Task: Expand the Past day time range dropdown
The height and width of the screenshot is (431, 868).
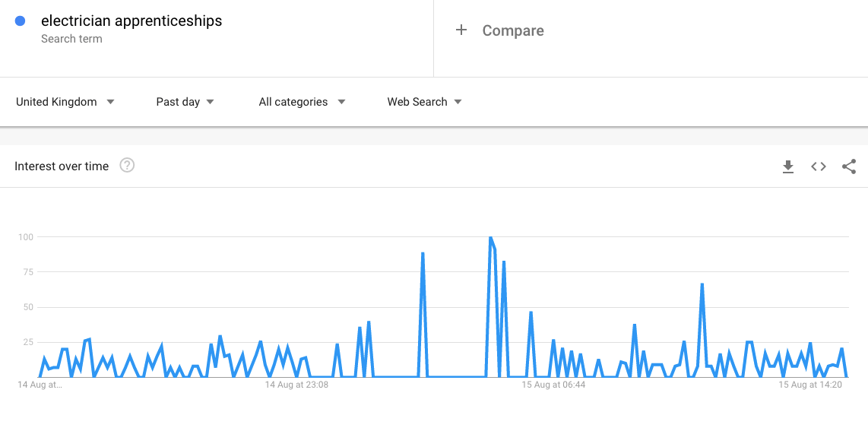Action: (x=185, y=102)
